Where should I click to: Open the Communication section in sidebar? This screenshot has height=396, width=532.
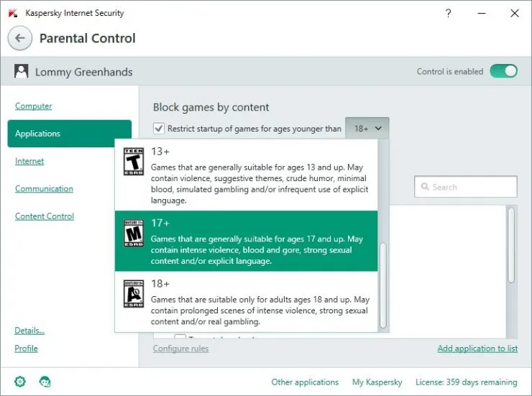pyautogui.click(x=44, y=189)
